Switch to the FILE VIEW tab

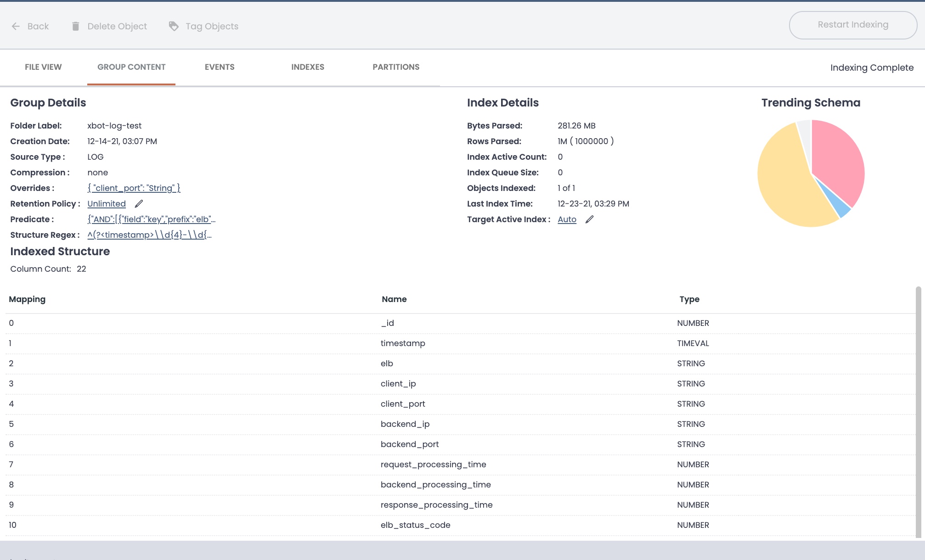click(43, 67)
